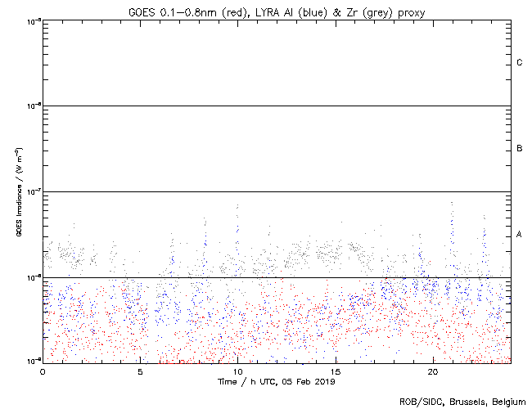Select the 'ROB/SIDC, Brussels, Belgium' credit text
Viewport: 532px width, 409px height.
tap(462, 401)
